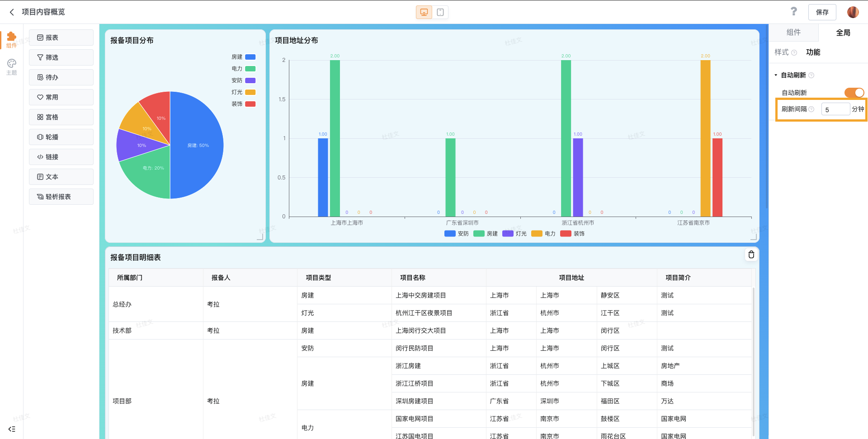Click help icon beside 自动刷新 heading
The height and width of the screenshot is (439, 868).
click(811, 76)
